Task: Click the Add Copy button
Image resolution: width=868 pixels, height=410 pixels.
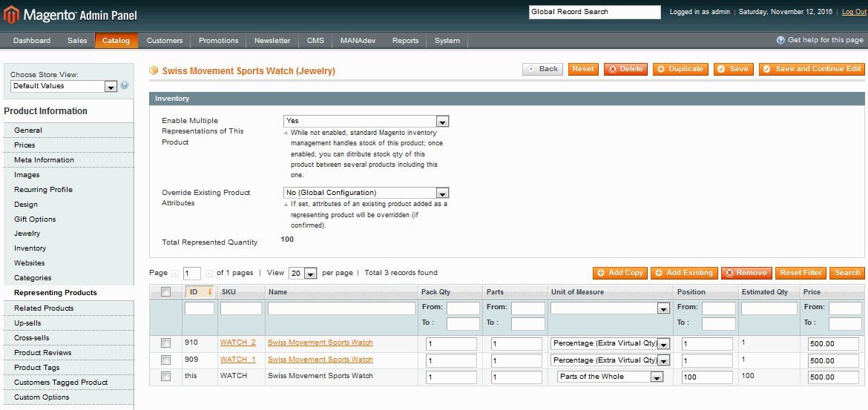Action: point(620,273)
